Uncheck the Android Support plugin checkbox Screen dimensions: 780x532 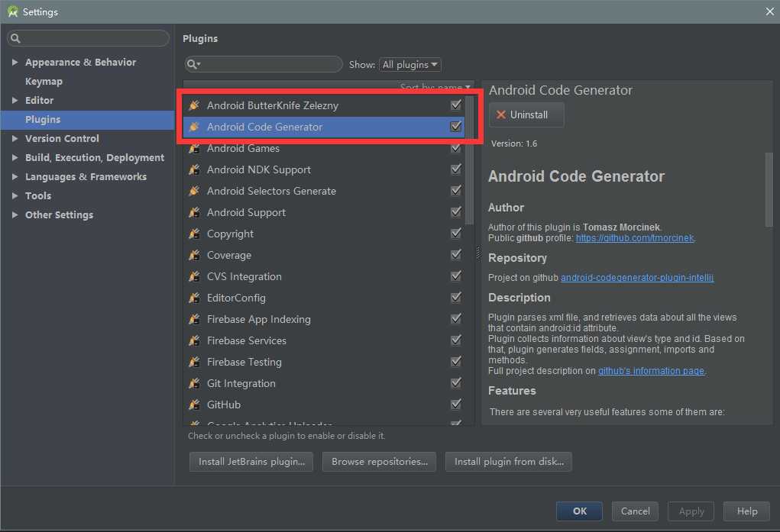[455, 212]
